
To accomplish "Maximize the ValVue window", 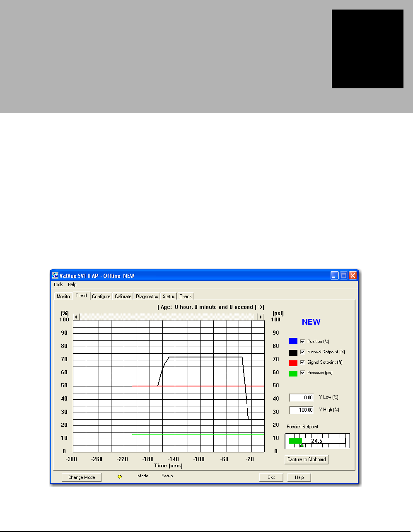I will pos(344,275).
